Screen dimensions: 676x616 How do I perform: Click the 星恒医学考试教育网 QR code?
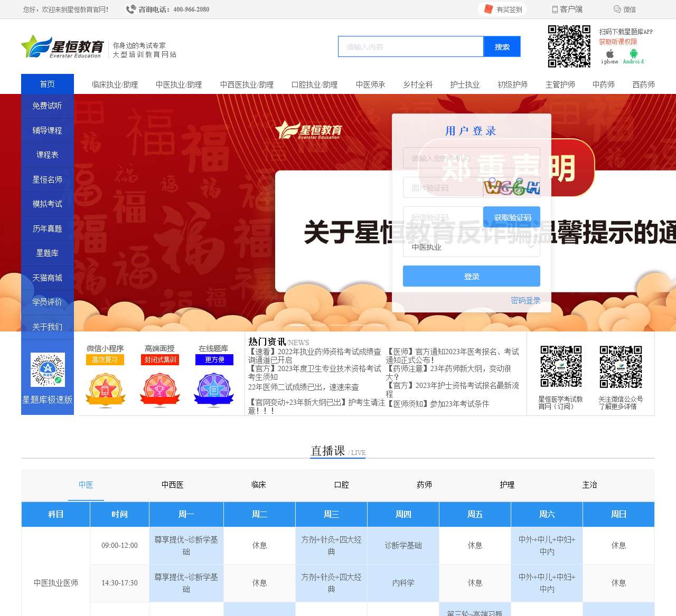(x=561, y=367)
